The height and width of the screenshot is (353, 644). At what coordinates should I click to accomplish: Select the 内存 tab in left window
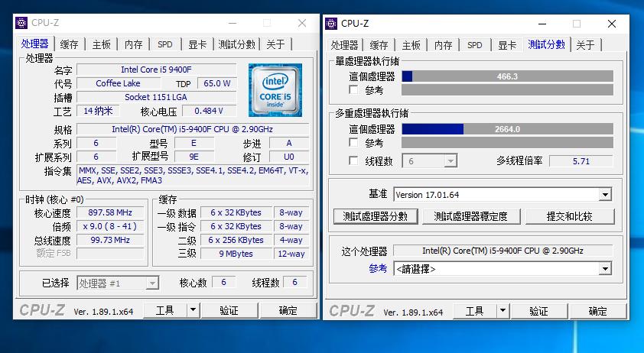click(x=134, y=44)
